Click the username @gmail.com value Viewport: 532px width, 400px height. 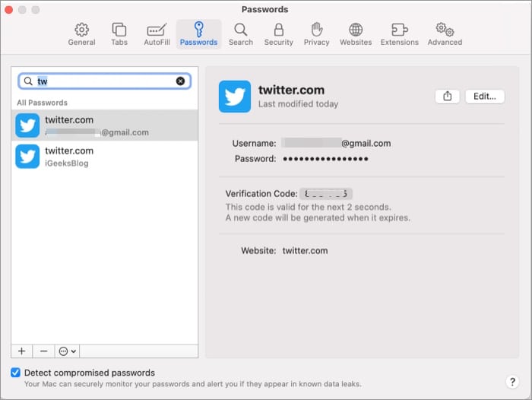click(336, 143)
